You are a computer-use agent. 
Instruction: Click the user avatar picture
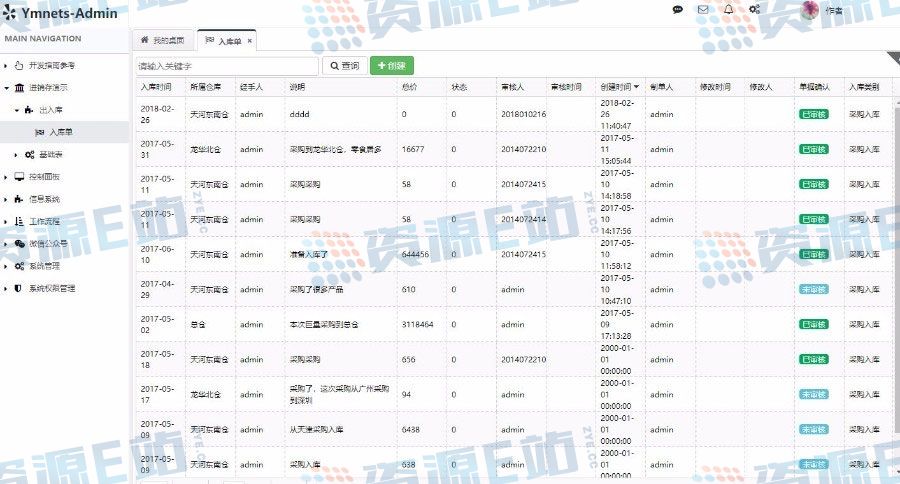[x=810, y=10]
